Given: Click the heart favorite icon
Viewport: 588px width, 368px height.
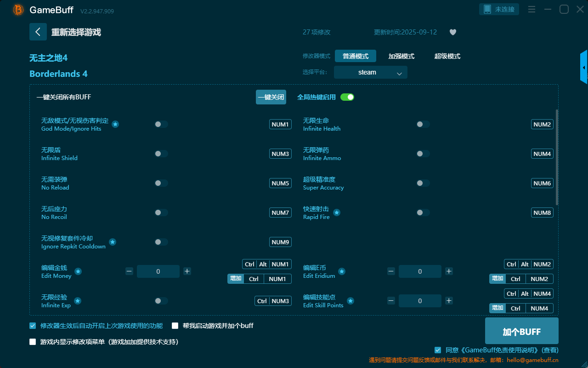Looking at the screenshot, I should tap(453, 32).
